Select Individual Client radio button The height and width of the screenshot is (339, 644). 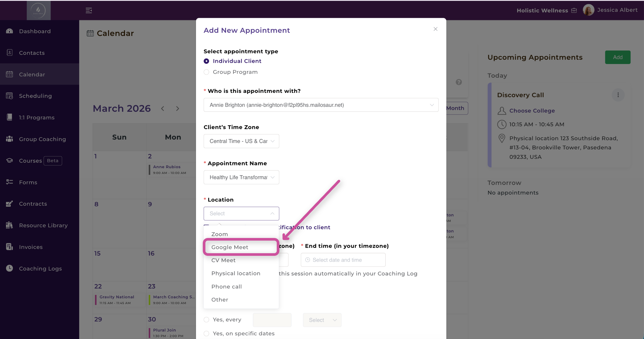coord(206,61)
